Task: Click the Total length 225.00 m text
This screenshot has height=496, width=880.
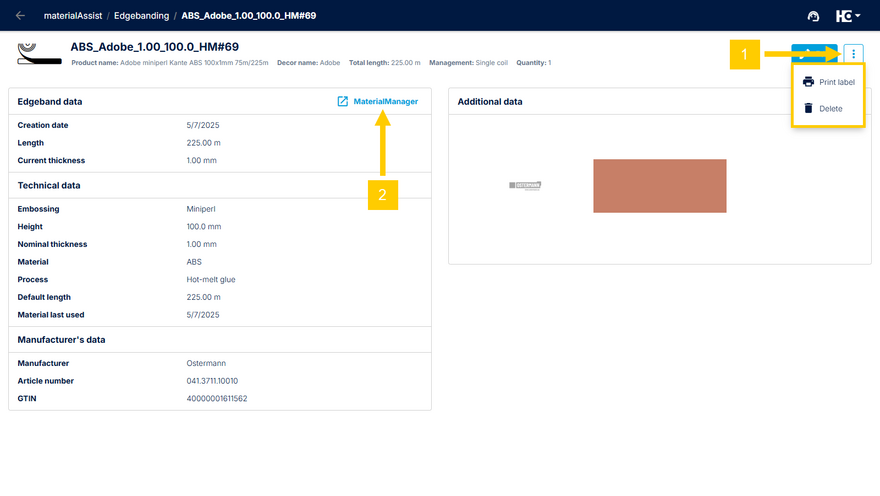Action: coord(384,63)
